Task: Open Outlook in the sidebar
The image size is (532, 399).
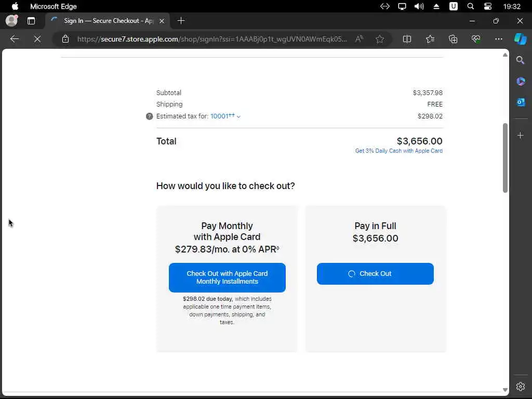Action: pos(521,102)
